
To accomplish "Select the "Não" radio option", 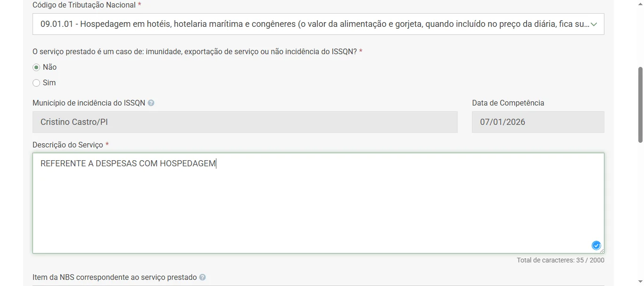I will click(36, 67).
